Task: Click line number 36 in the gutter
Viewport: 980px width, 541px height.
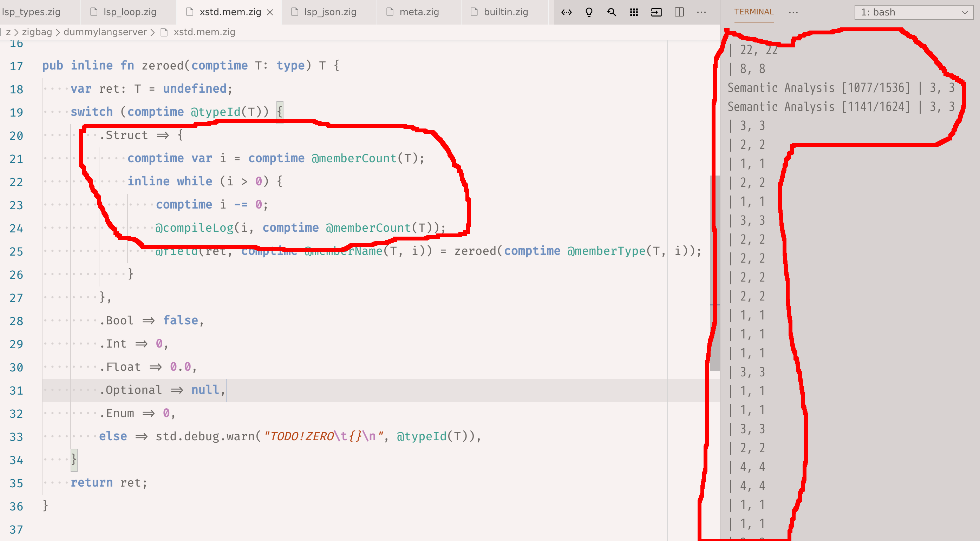Action: tap(17, 506)
